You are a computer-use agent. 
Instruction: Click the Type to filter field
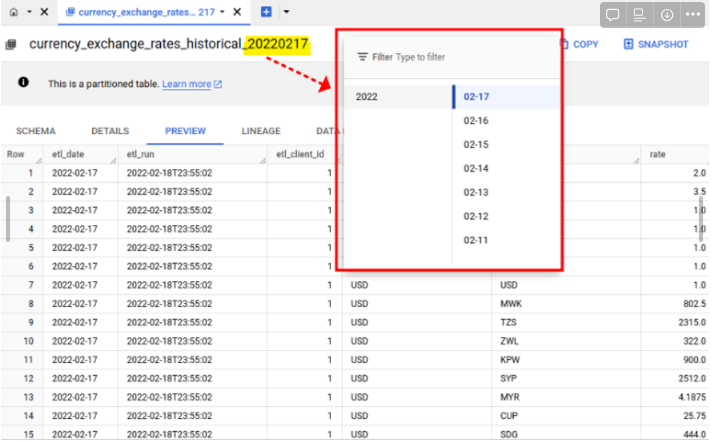[x=420, y=57]
